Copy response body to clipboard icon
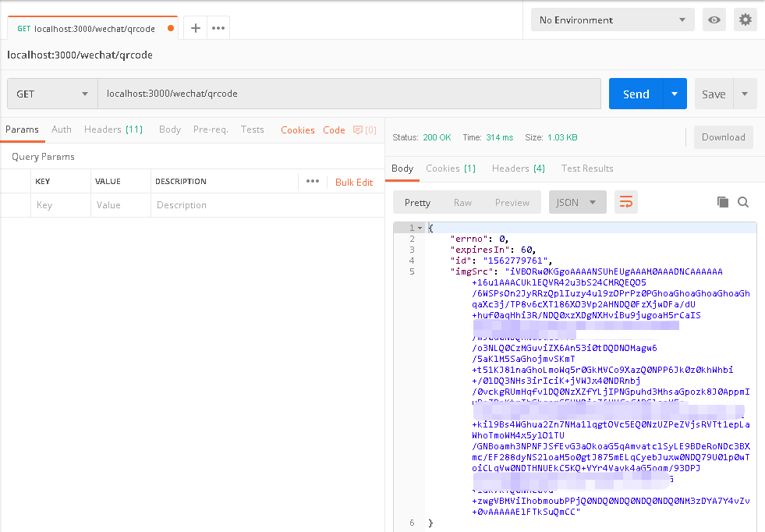 point(723,202)
